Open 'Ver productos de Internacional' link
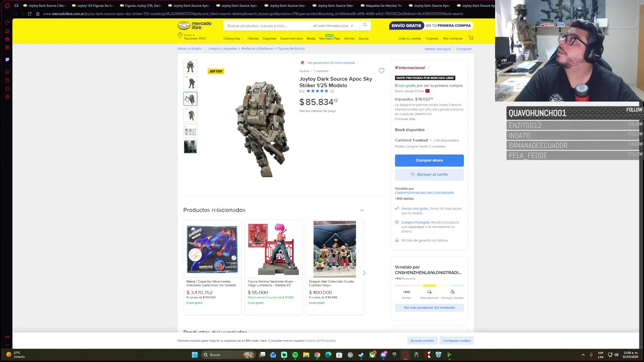 (331, 63)
